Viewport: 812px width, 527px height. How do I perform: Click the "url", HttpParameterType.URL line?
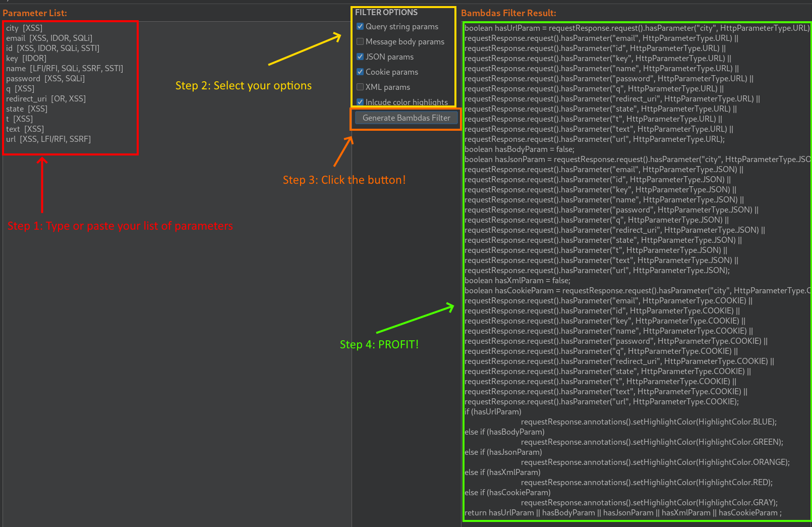(x=595, y=139)
